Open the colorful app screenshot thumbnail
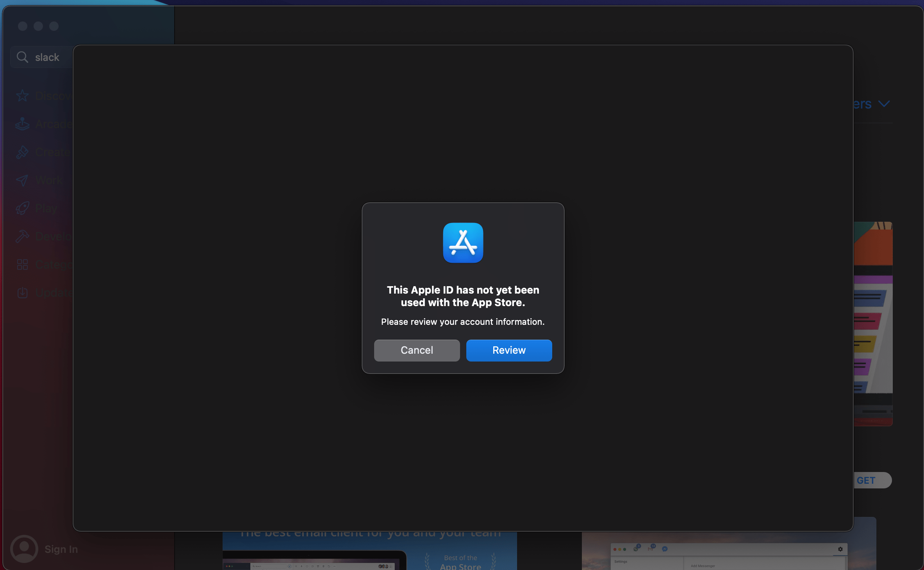This screenshot has height=570, width=924. (873, 324)
